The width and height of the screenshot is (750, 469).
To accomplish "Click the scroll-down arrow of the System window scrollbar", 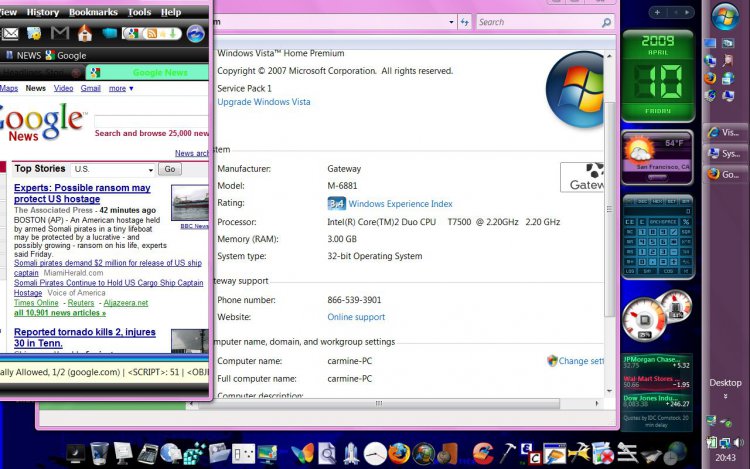I will (x=609, y=391).
